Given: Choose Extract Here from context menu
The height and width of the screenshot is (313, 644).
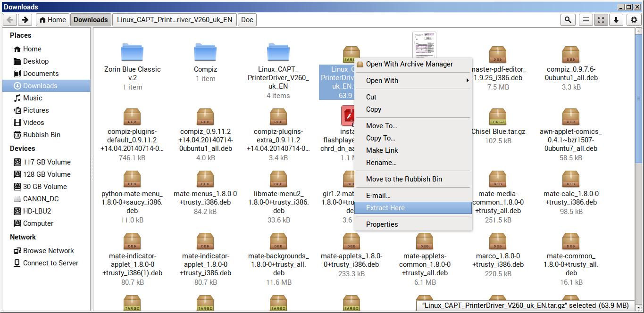Looking at the screenshot, I should [x=413, y=208].
